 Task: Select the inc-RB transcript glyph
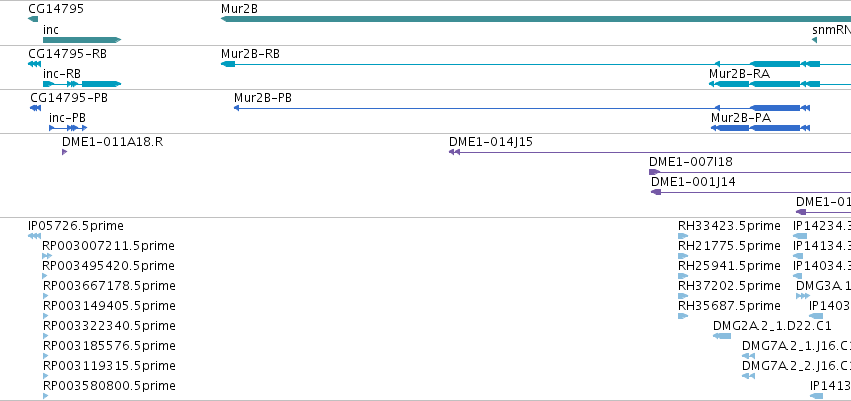pyautogui.click(x=82, y=84)
